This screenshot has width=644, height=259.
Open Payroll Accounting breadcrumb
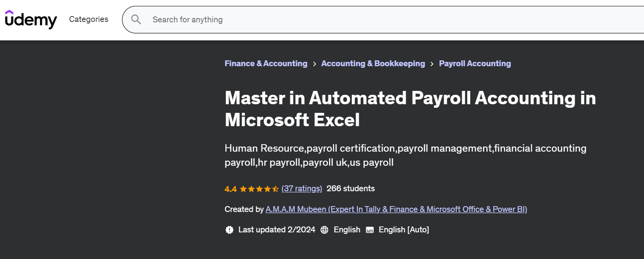coord(475,63)
